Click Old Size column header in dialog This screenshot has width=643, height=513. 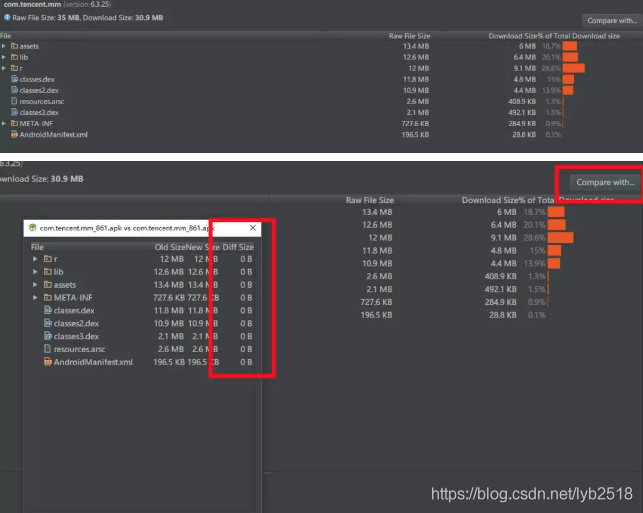pyautogui.click(x=169, y=247)
